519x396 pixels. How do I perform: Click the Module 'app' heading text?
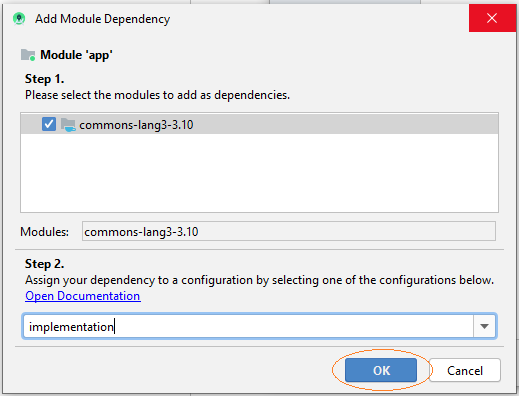(76, 55)
